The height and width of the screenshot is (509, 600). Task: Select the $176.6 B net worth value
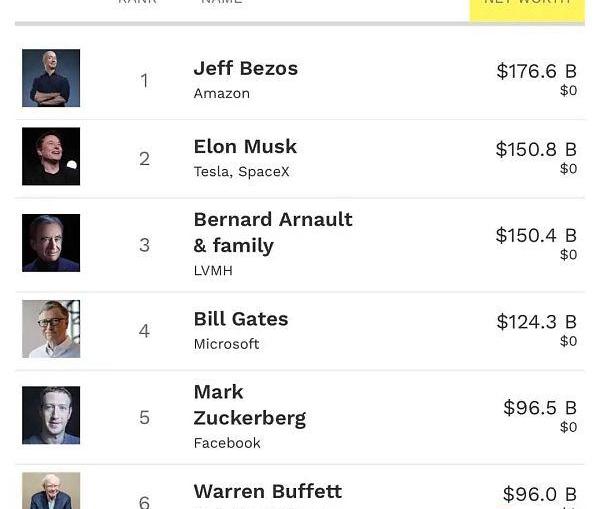(x=536, y=71)
